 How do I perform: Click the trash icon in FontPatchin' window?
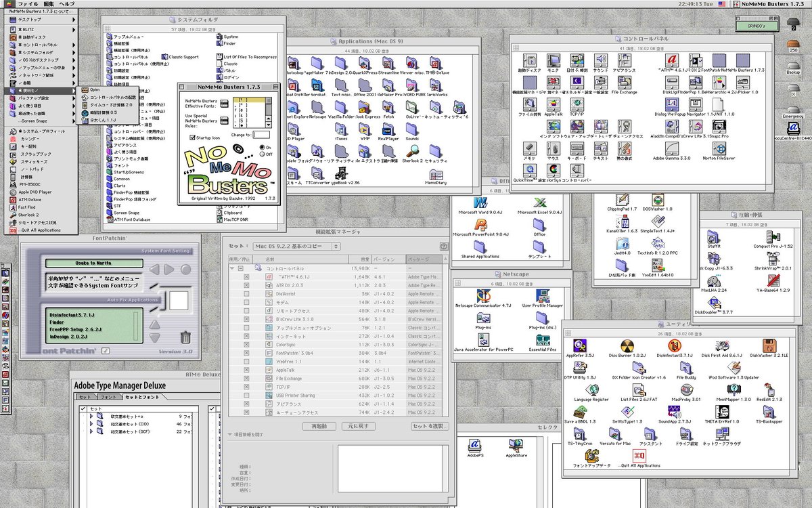185,337
